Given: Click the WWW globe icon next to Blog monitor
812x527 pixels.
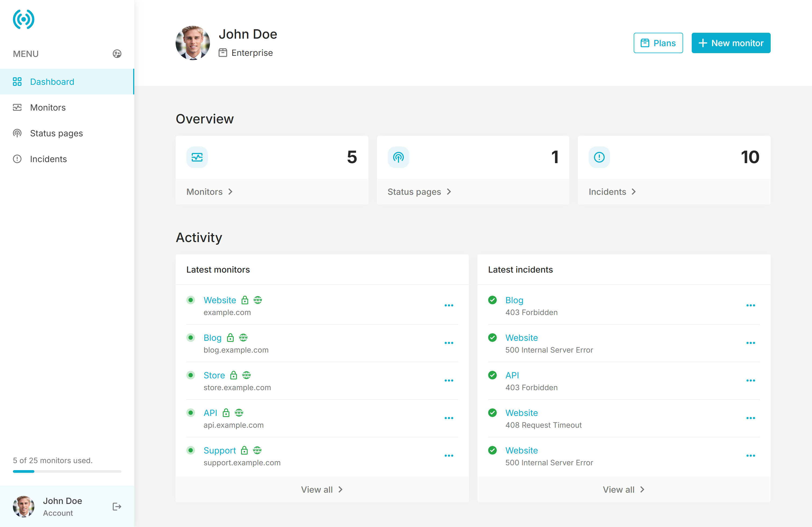Looking at the screenshot, I should [x=243, y=338].
